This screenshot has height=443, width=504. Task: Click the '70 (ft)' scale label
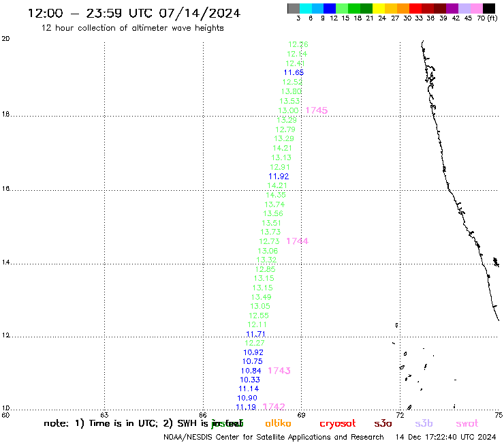[487, 18]
